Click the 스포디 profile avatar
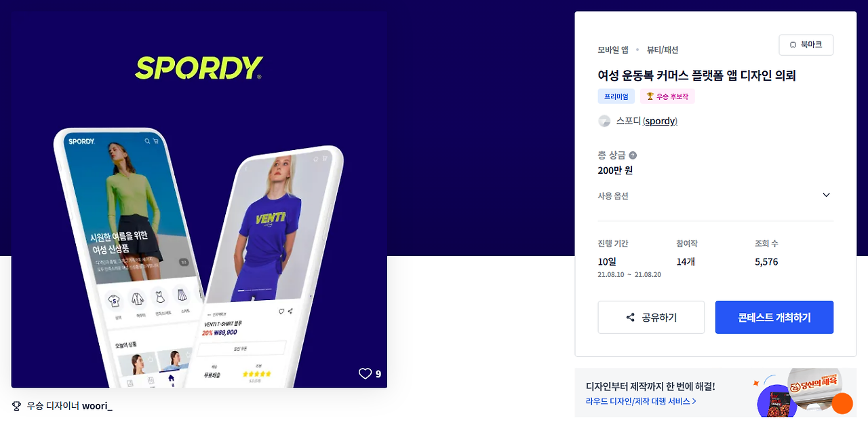 tap(604, 121)
